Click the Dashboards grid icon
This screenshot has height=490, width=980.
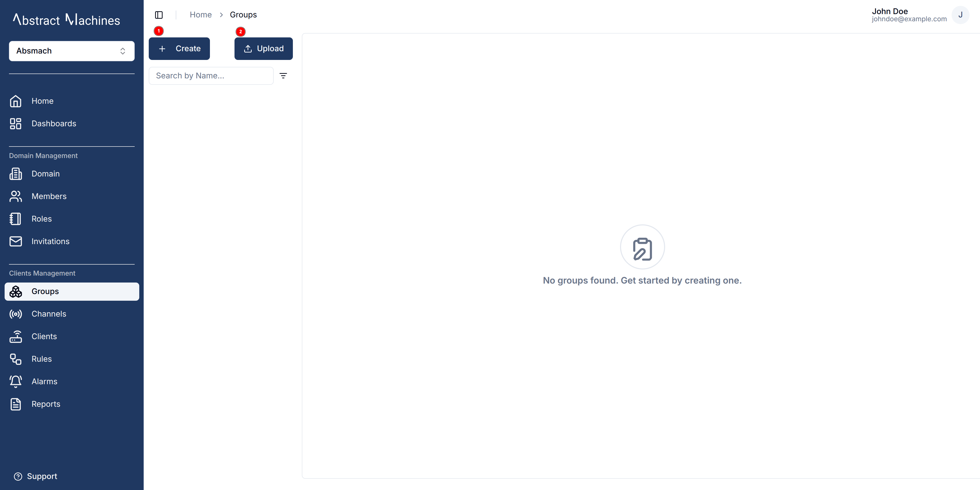(x=16, y=124)
